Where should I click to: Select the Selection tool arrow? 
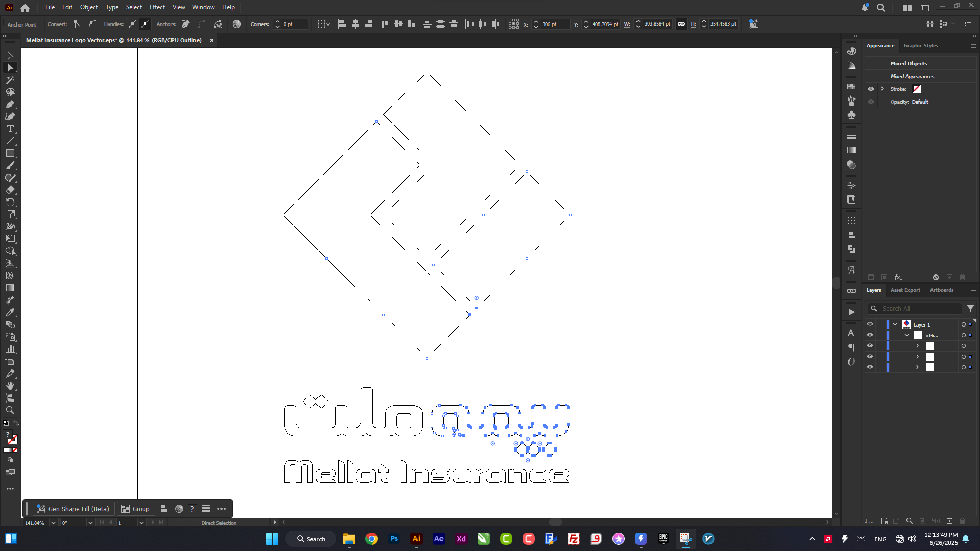(10, 55)
